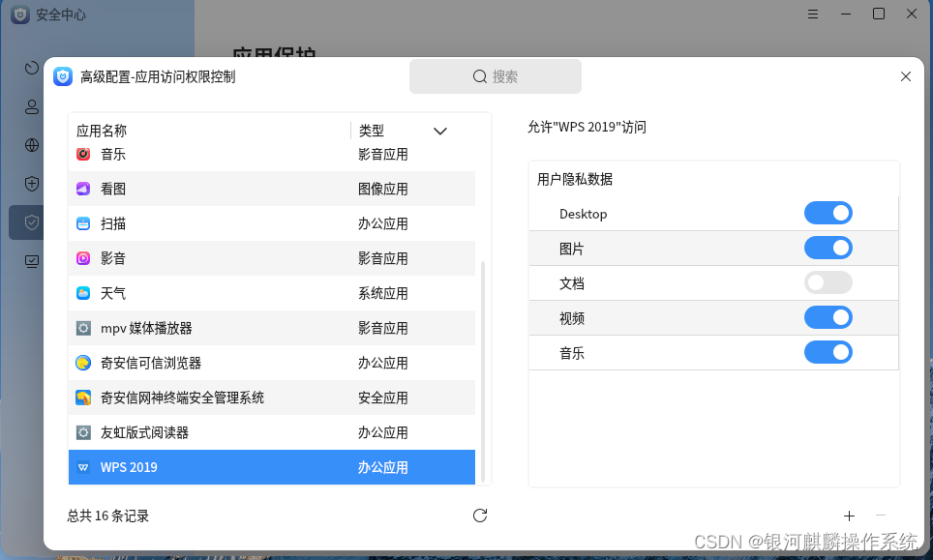Click the 影音 app icon

point(83,258)
